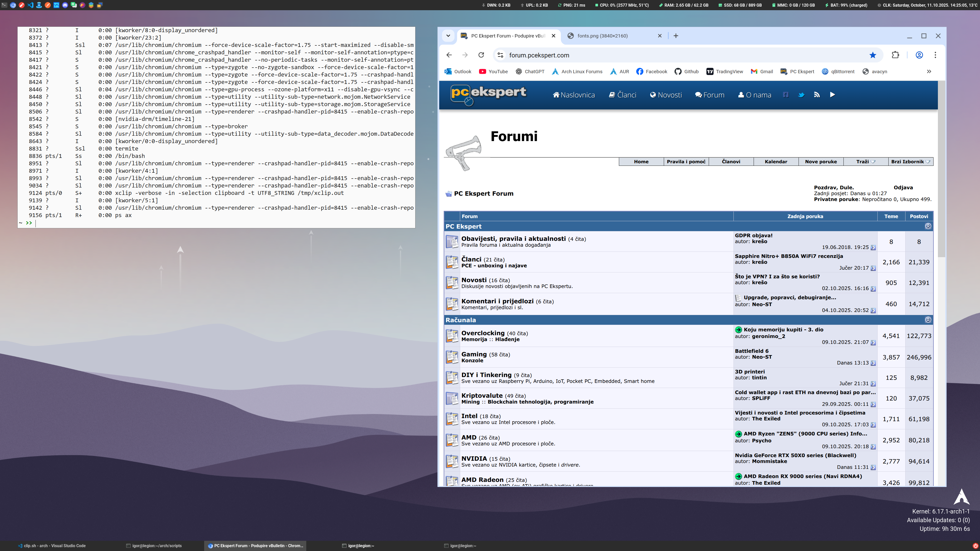Click the Twitter bird icon in header
The width and height of the screenshot is (980, 551).
point(801,95)
